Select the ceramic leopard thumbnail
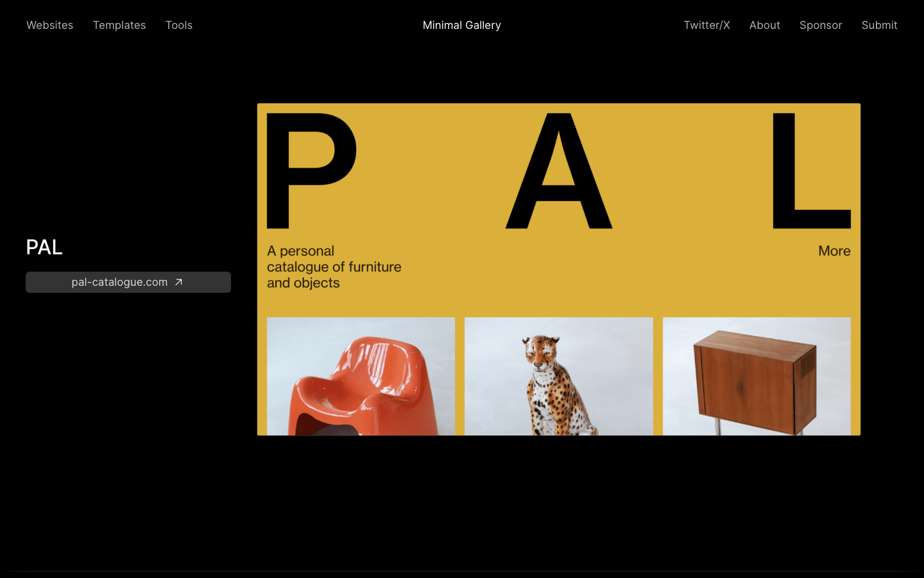Viewport: 924px width, 578px height. pyautogui.click(x=559, y=376)
